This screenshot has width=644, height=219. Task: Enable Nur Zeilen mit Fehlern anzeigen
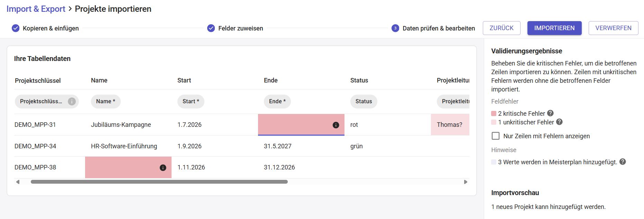click(x=496, y=136)
